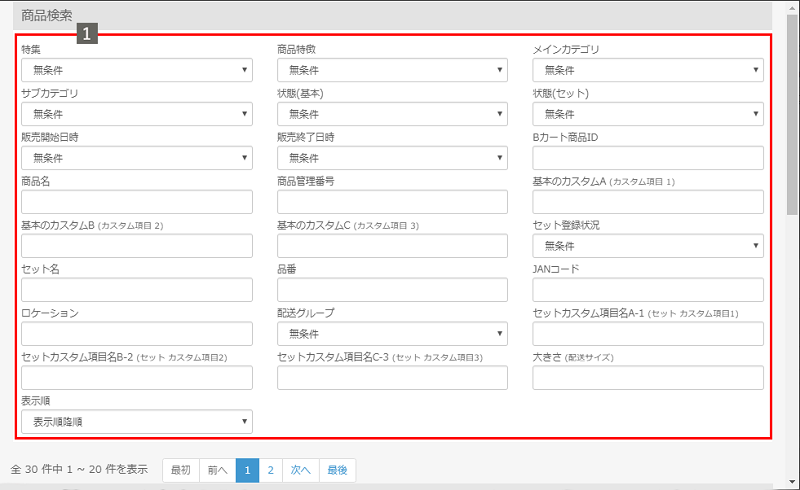800x490 pixels.
Task: Select page 1 in pagination
Action: [247, 470]
